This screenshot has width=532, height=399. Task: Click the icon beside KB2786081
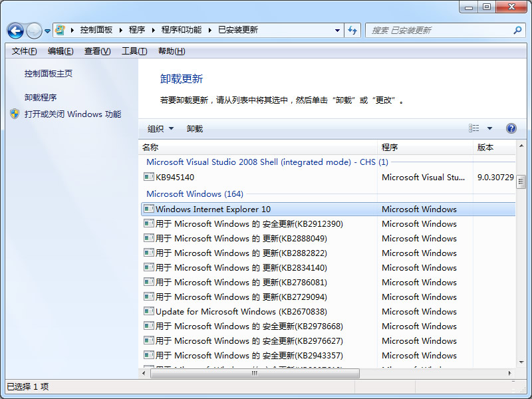click(x=148, y=281)
